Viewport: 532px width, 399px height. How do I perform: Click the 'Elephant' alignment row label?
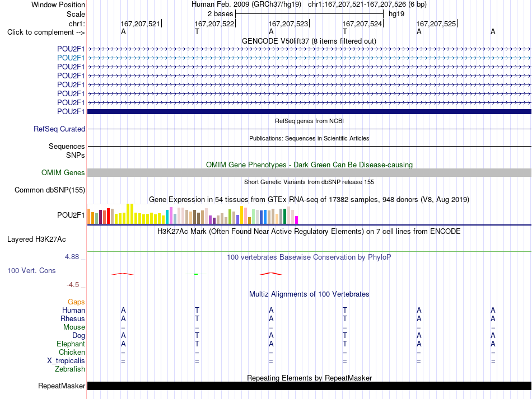click(71, 344)
